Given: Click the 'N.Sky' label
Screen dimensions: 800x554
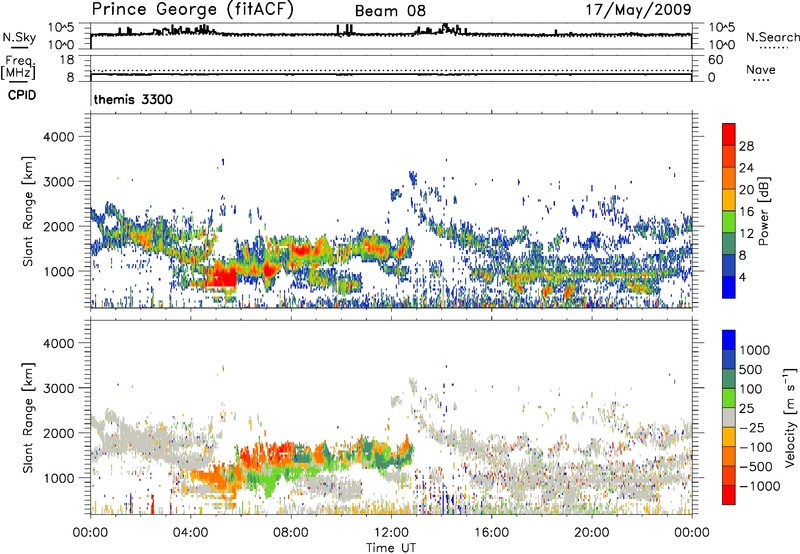Looking at the screenshot, I should coord(19,37).
